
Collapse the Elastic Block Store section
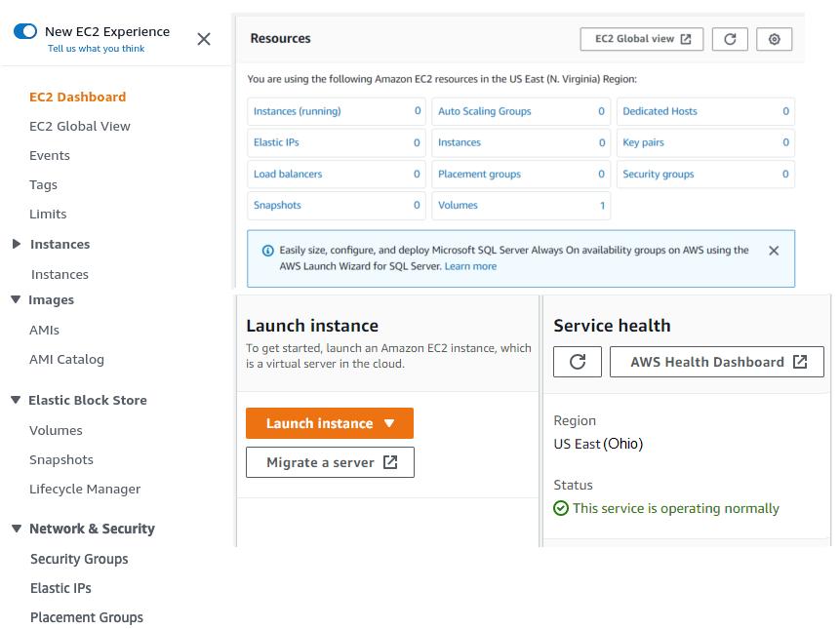tap(16, 400)
